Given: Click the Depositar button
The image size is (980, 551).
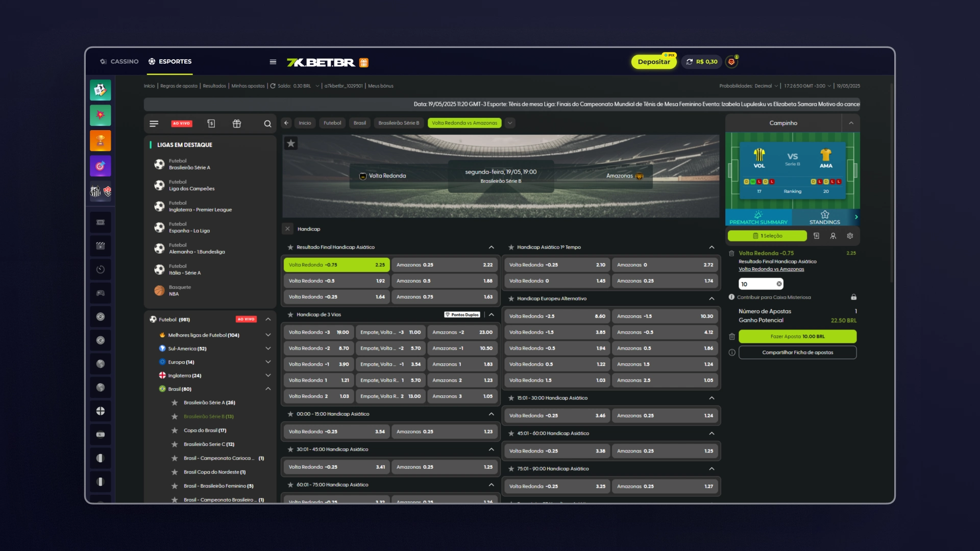Looking at the screenshot, I should pos(654,62).
